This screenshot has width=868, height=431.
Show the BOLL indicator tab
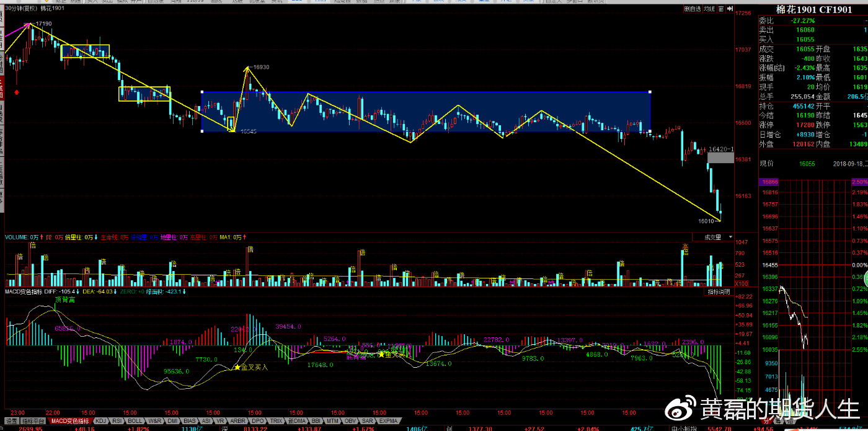(135, 421)
